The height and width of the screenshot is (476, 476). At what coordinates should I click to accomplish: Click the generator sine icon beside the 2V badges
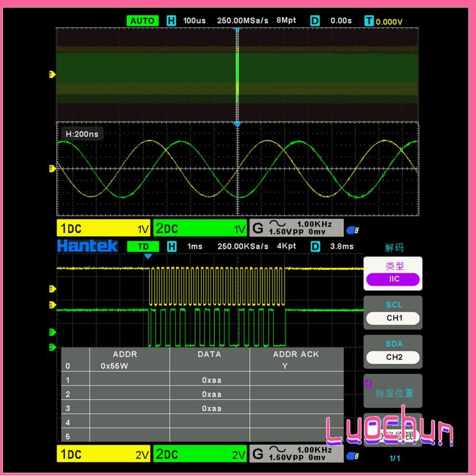(278, 449)
